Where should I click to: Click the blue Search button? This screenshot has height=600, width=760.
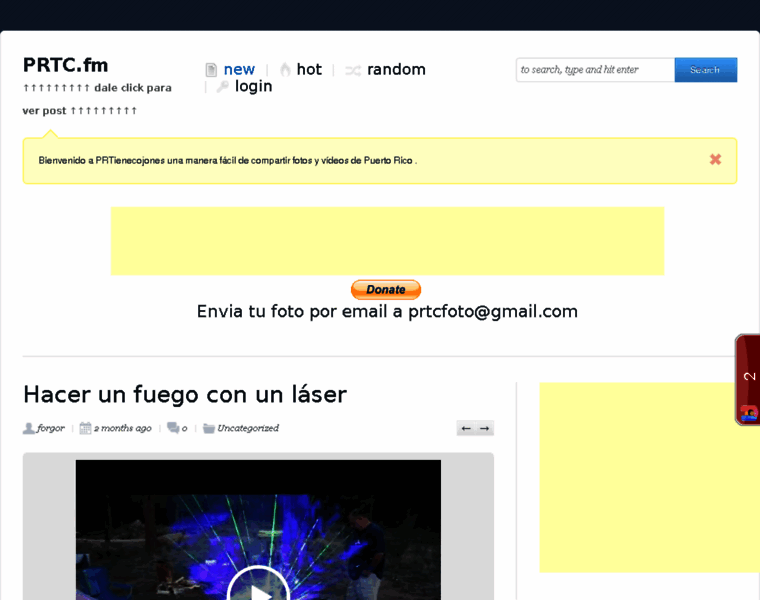[706, 70]
